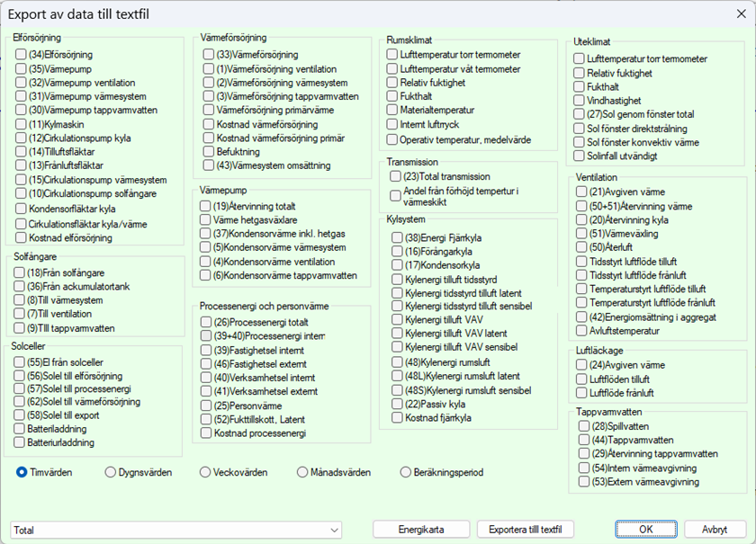Check (26)Processenergi totalt option
The width and height of the screenshot is (756, 544).
click(206, 322)
